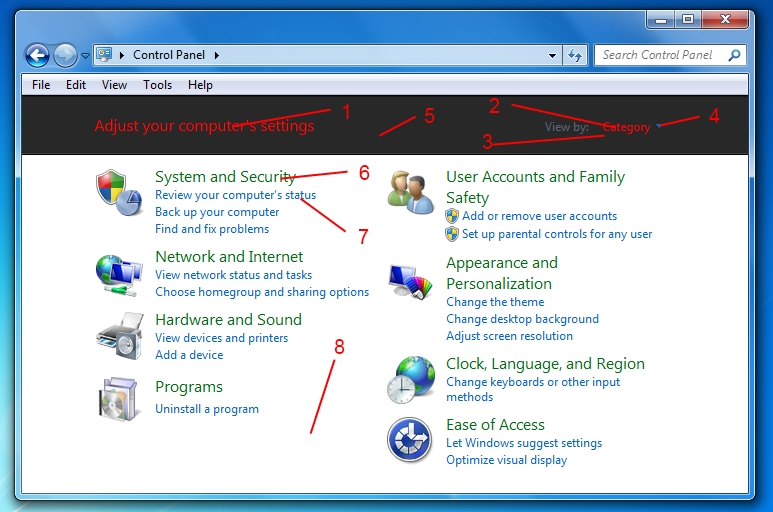The height and width of the screenshot is (512, 773).
Task: Expand the arrow after Control Panel breadcrumb
Action: [216, 55]
